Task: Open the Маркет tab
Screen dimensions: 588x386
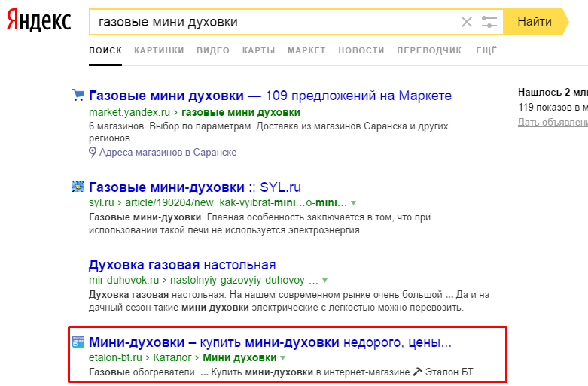Action: pyautogui.click(x=306, y=50)
